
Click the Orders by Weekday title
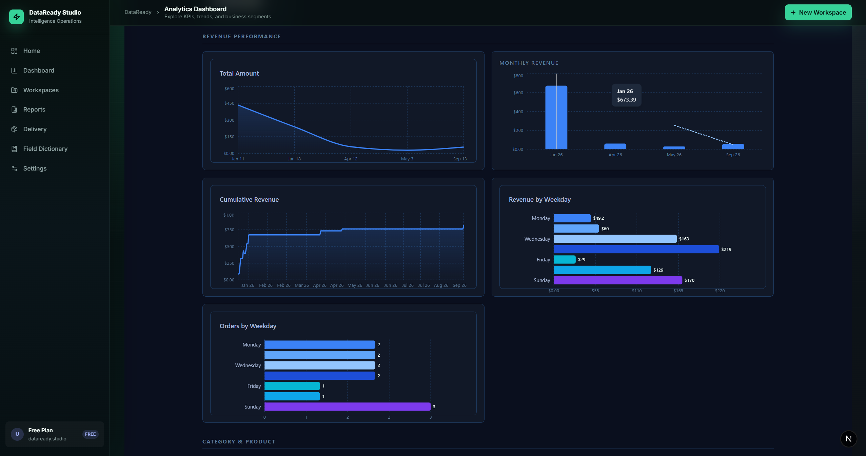tap(248, 326)
